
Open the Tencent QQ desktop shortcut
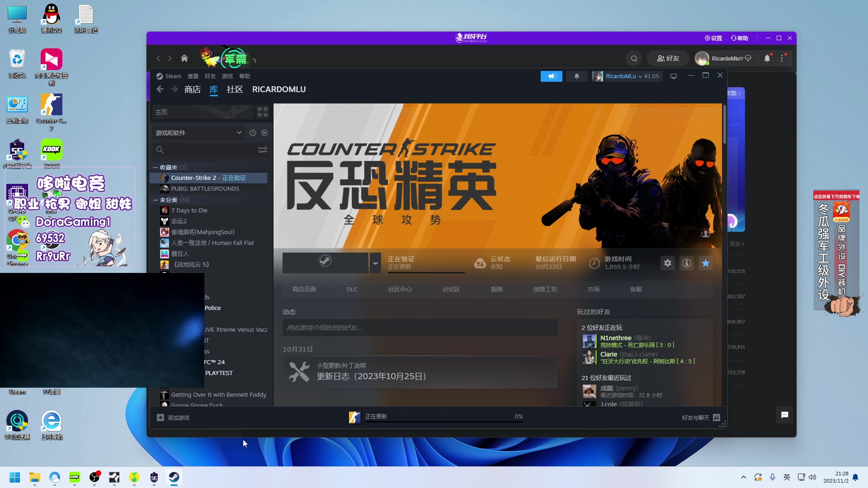click(x=52, y=19)
